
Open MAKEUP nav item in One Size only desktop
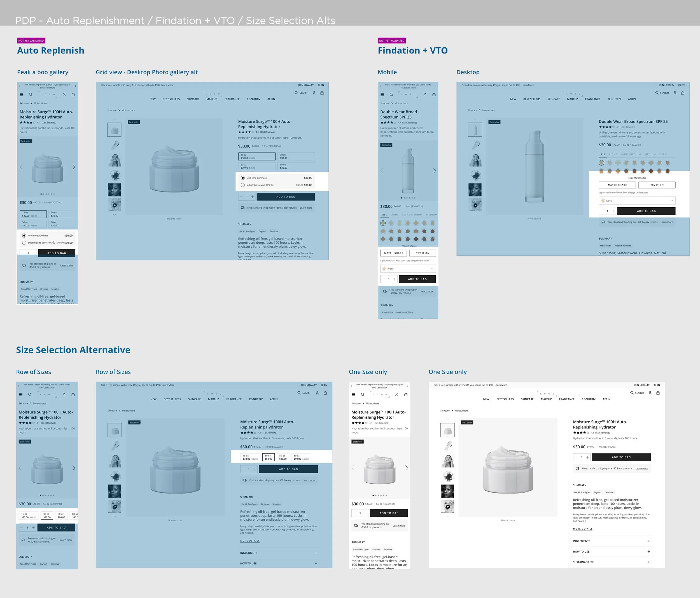click(546, 399)
